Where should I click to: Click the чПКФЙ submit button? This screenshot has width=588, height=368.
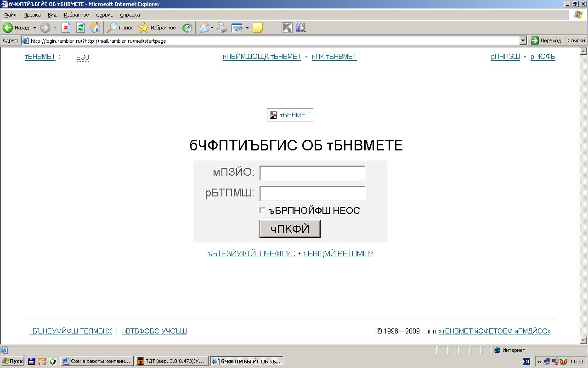pyautogui.click(x=290, y=229)
